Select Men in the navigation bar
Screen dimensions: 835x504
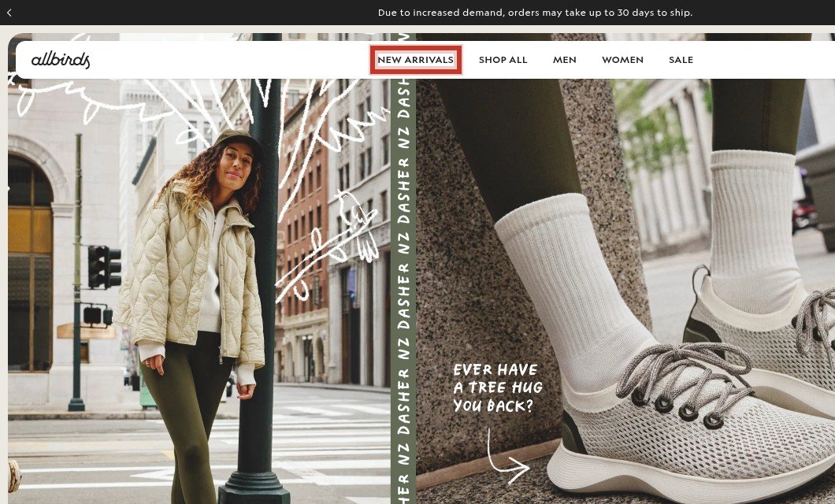click(565, 60)
